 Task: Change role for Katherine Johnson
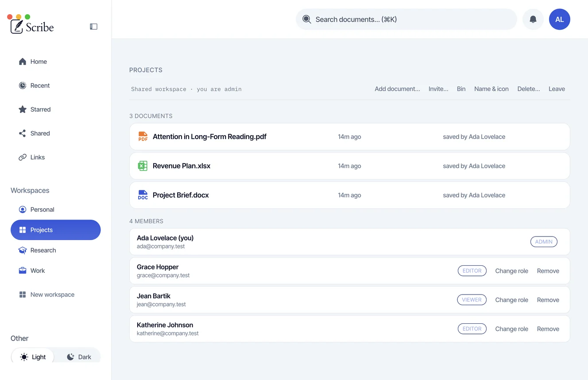tap(511, 329)
